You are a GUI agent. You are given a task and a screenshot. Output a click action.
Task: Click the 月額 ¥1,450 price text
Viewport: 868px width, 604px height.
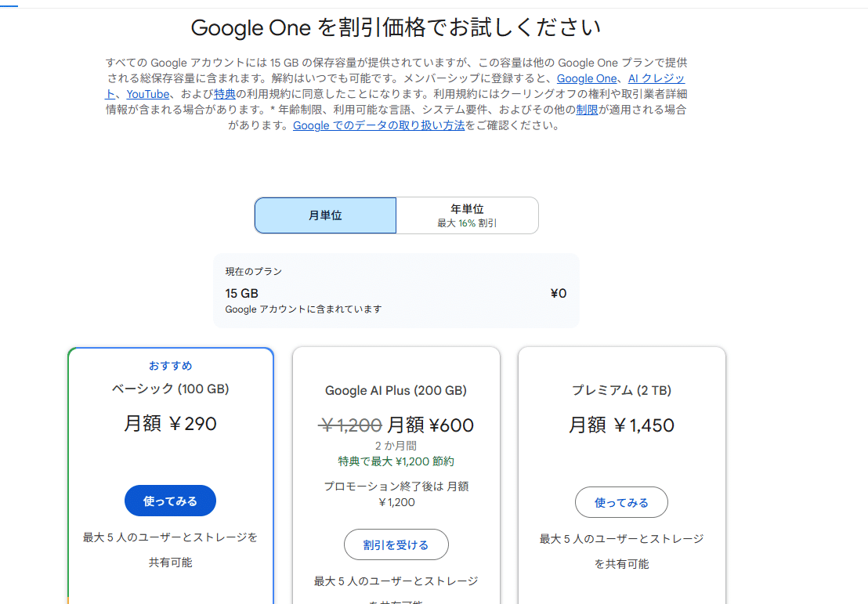622,425
